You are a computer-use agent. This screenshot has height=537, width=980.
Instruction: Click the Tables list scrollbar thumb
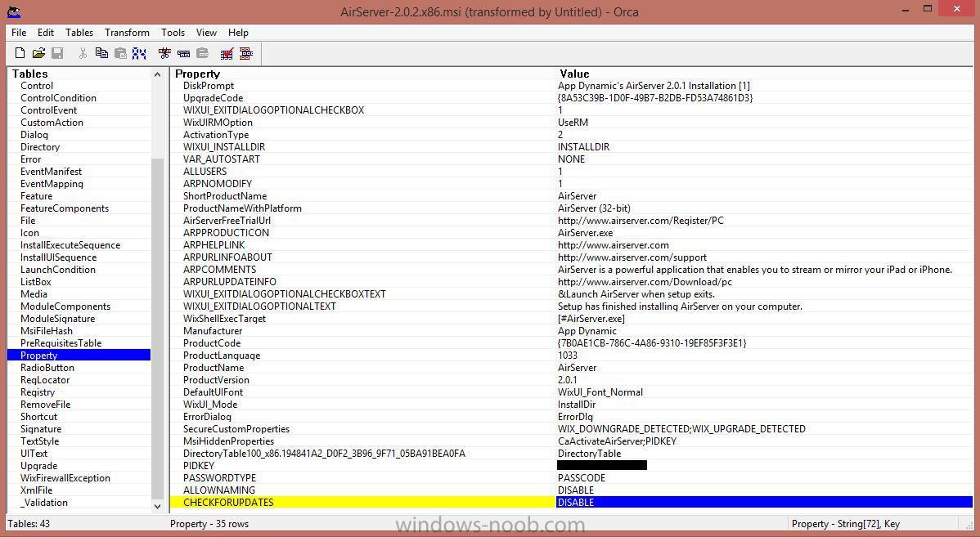[158, 328]
